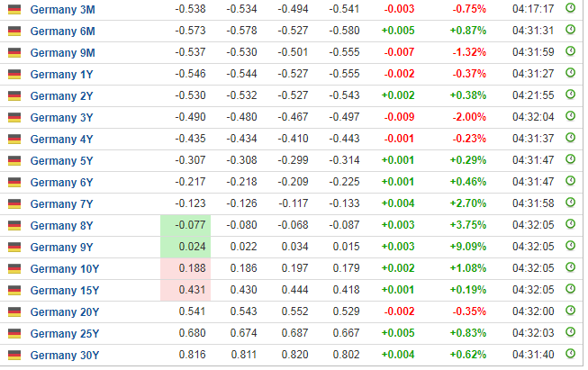Click the German flag beside Germany 1Y
This screenshot has height=370, width=588.
[14, 74]
